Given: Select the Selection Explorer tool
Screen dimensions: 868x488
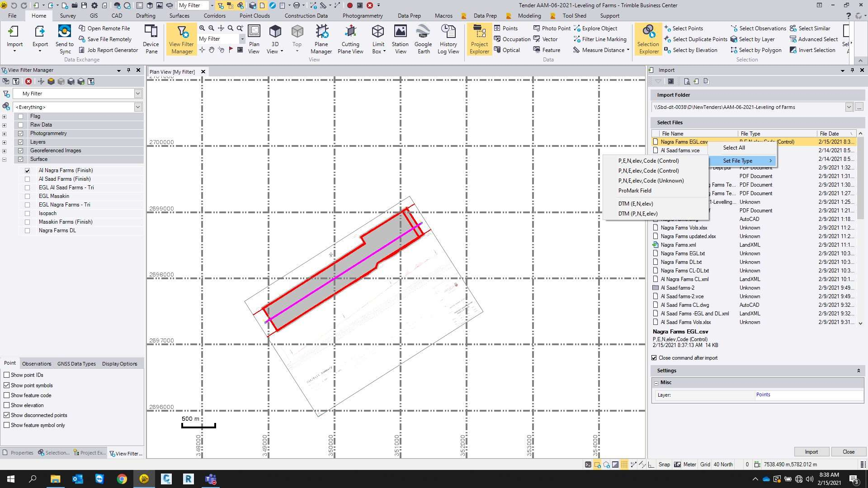Looking at the screenshot, I should [648, 39].
